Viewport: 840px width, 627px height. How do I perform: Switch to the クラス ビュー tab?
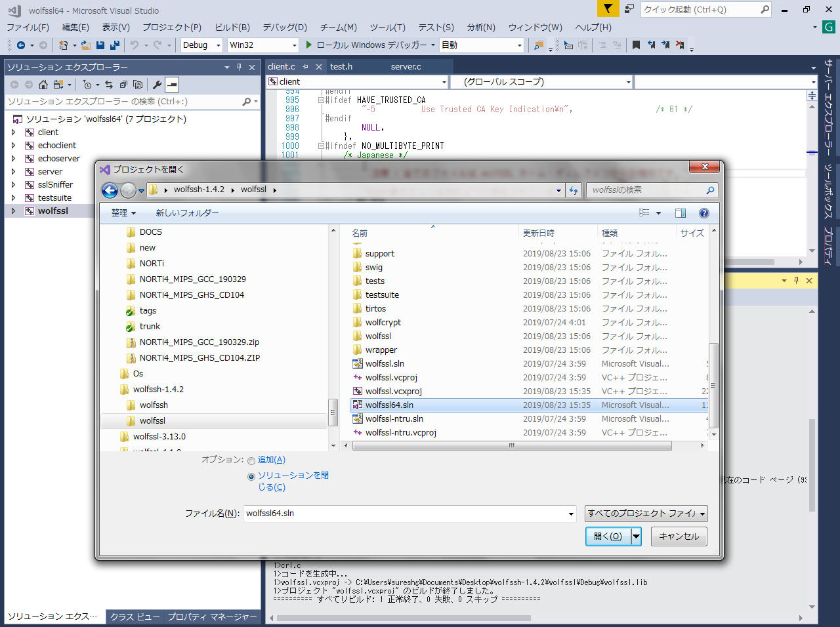[x=135, y=617]
